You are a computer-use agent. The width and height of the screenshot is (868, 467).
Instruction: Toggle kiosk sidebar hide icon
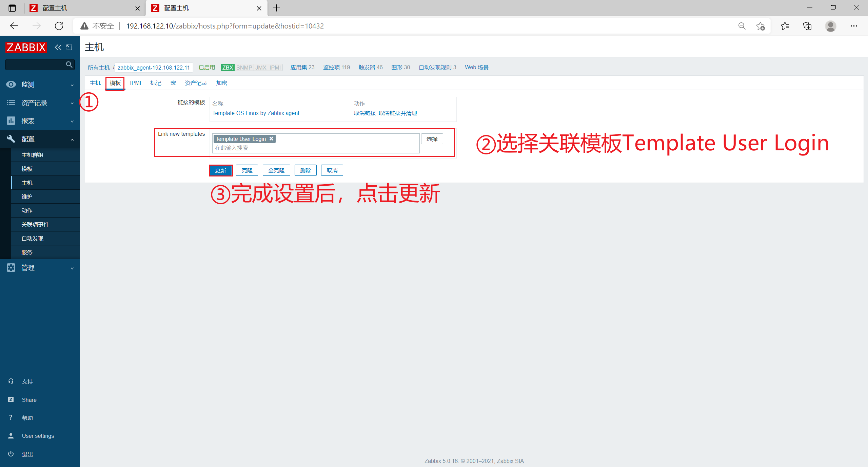[69, 47]
